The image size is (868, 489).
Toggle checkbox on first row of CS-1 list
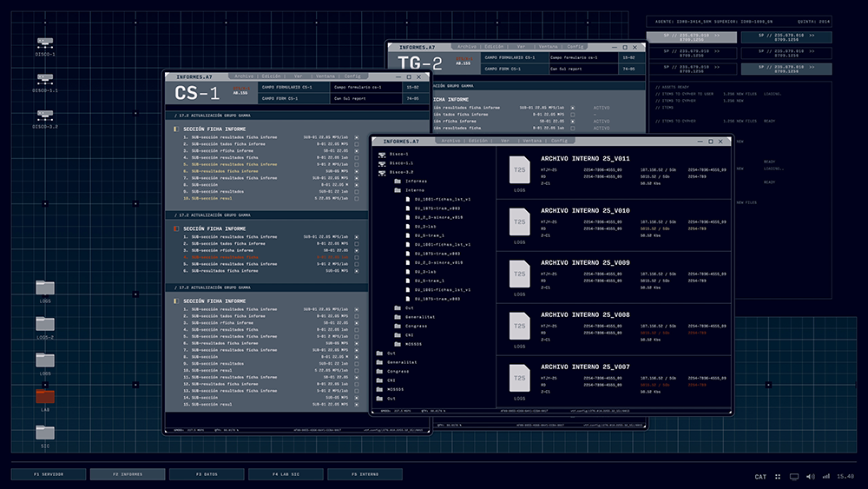click(357, 137)
